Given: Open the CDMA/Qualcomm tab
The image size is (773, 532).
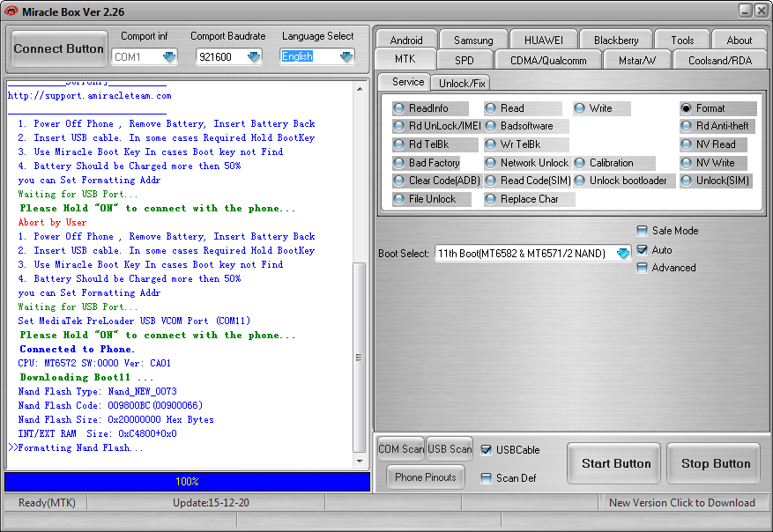Looking at the screenshot, I should coord(548,60).
